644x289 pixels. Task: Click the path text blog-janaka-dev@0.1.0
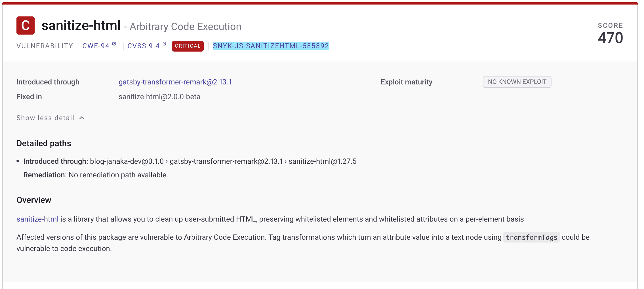click(x=127, y=161)
